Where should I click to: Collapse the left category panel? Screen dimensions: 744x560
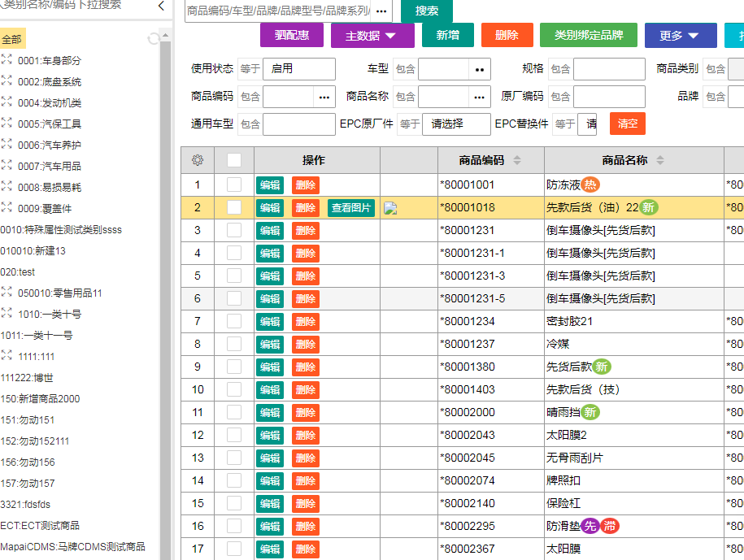[161, 6]
